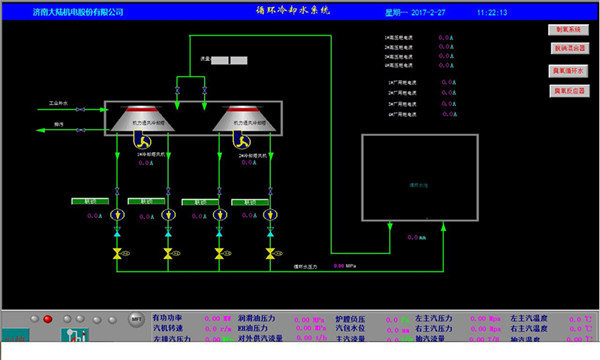Open the 制氧系统 screen
This screenshot has width=600, height=360.
click(x=568, y=29)
